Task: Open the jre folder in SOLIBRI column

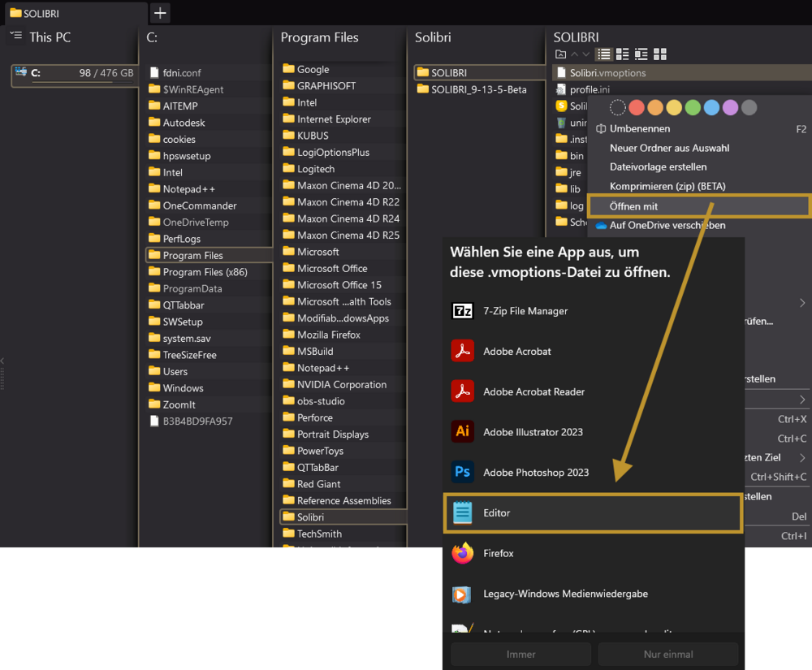Action: (570, 172)
